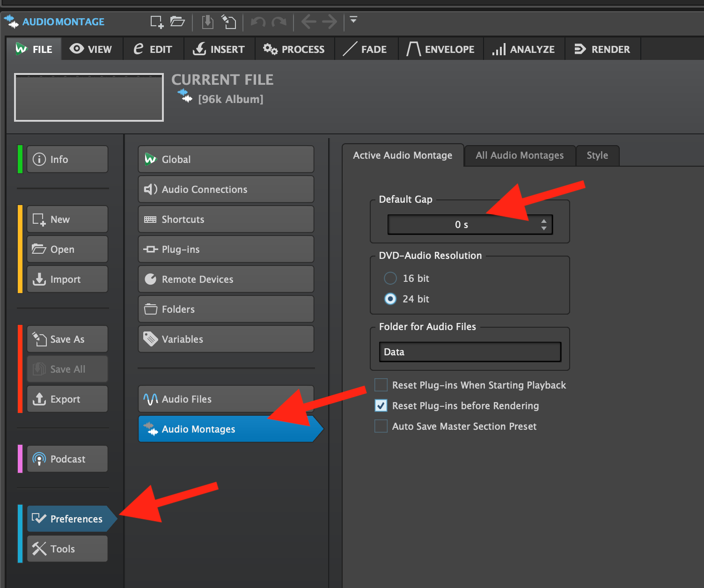The width and height of the screenshot is (704, 588).
Task: Open Remote Devices preferences
Action: click(226, 279)
